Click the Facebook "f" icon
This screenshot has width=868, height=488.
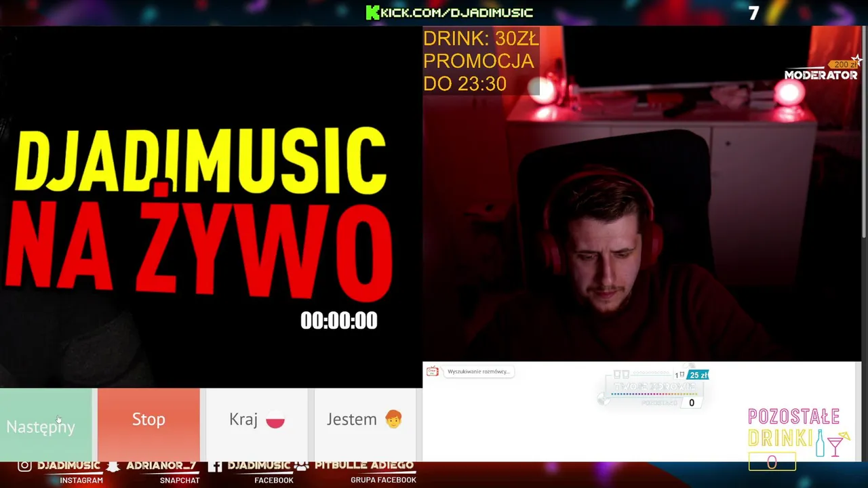[215, 466]
